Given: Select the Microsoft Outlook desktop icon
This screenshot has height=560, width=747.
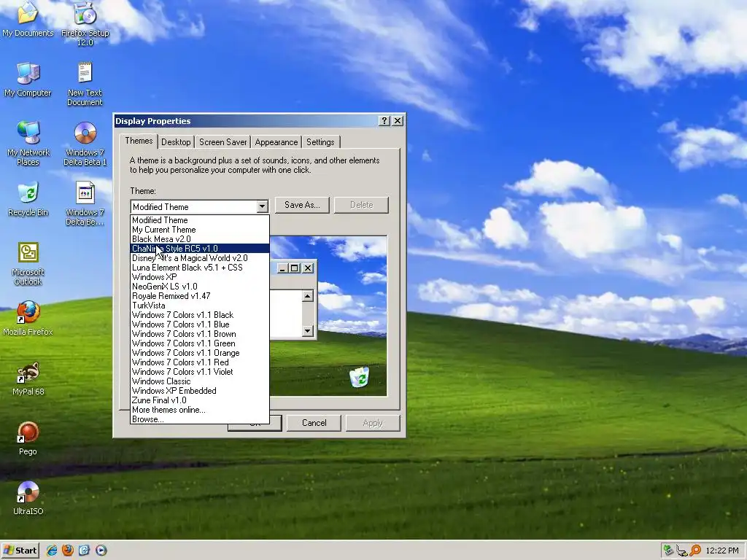Looking at the screenshot, I should [28, 263].
